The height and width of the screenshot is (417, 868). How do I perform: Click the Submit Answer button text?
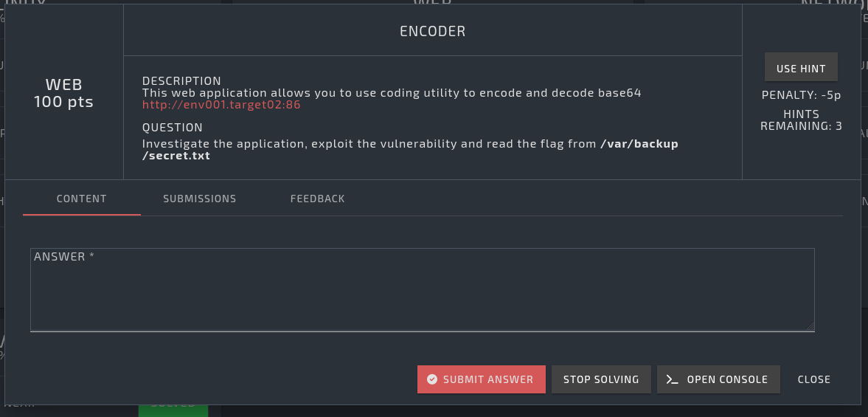click(488, 379)
